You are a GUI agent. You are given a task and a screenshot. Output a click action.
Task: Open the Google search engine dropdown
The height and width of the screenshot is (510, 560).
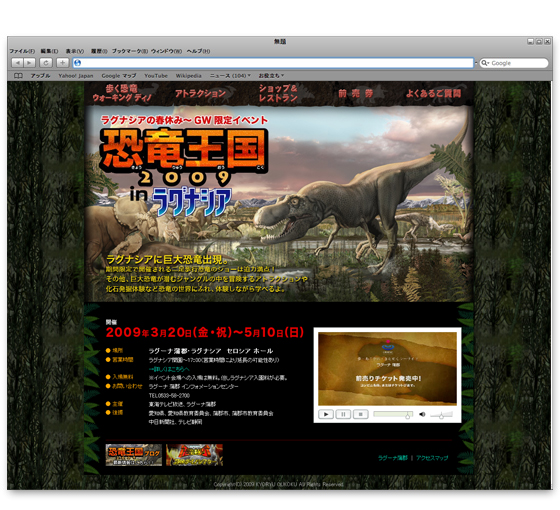pyautogui.click(x=485, y=63)
